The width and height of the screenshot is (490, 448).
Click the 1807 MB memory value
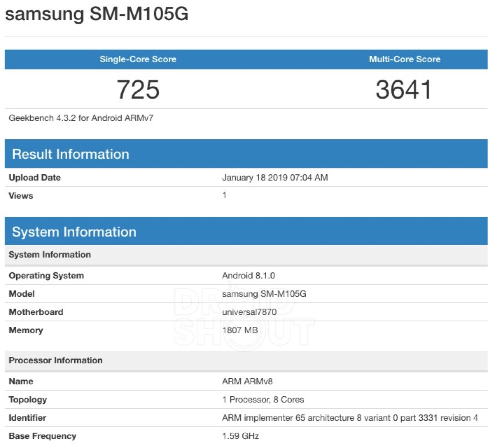click(x=240, y=330)
